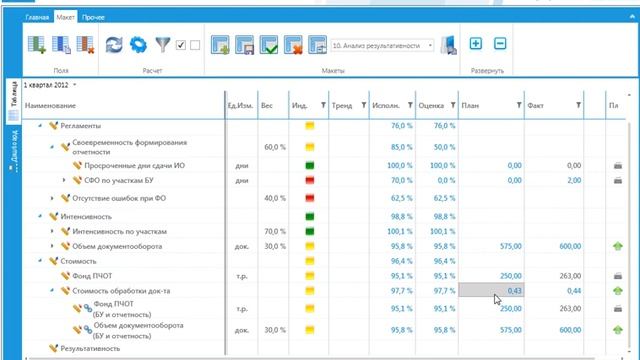Collapse the ribbon with top-right arrow

point(632,16)
